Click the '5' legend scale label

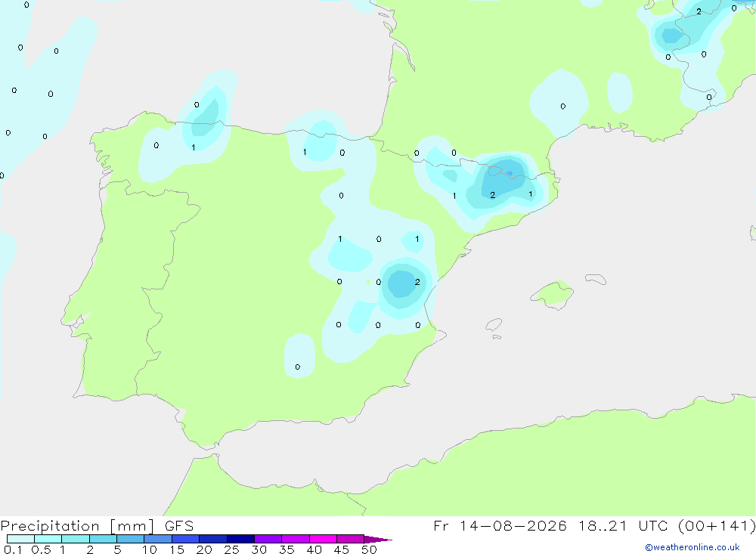coord(117,549)
